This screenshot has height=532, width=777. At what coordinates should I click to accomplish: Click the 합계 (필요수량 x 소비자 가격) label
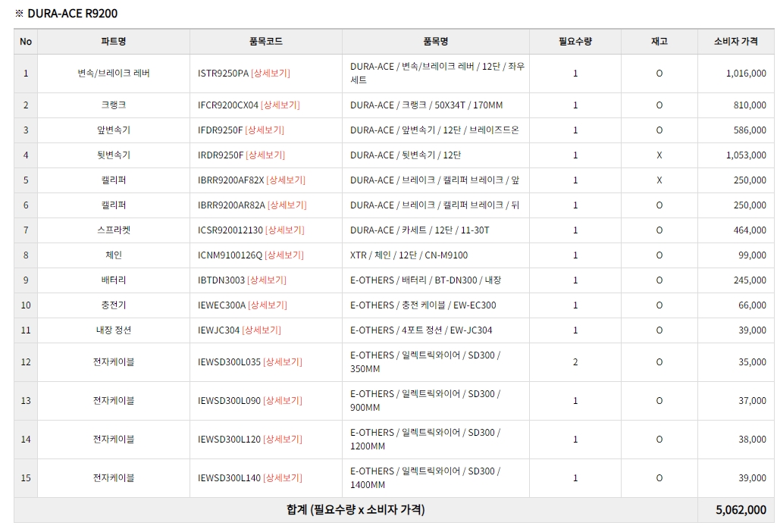pyautogui.click(x=356, y=510)
